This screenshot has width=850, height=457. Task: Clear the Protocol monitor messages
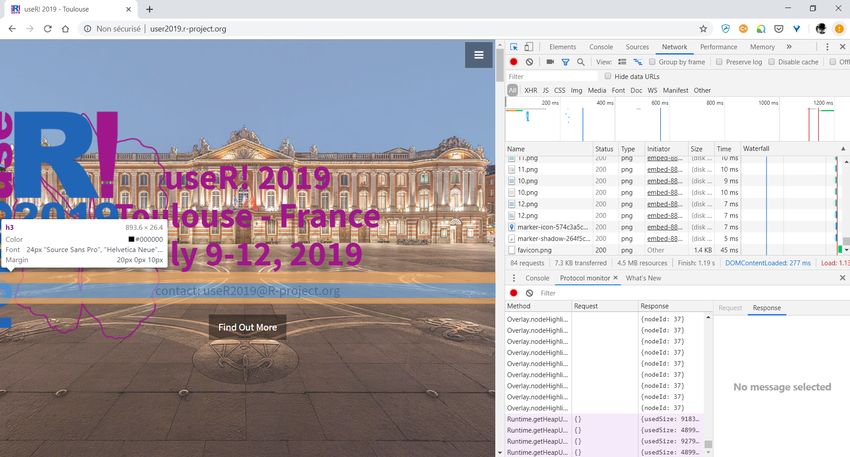click(529, 293)
